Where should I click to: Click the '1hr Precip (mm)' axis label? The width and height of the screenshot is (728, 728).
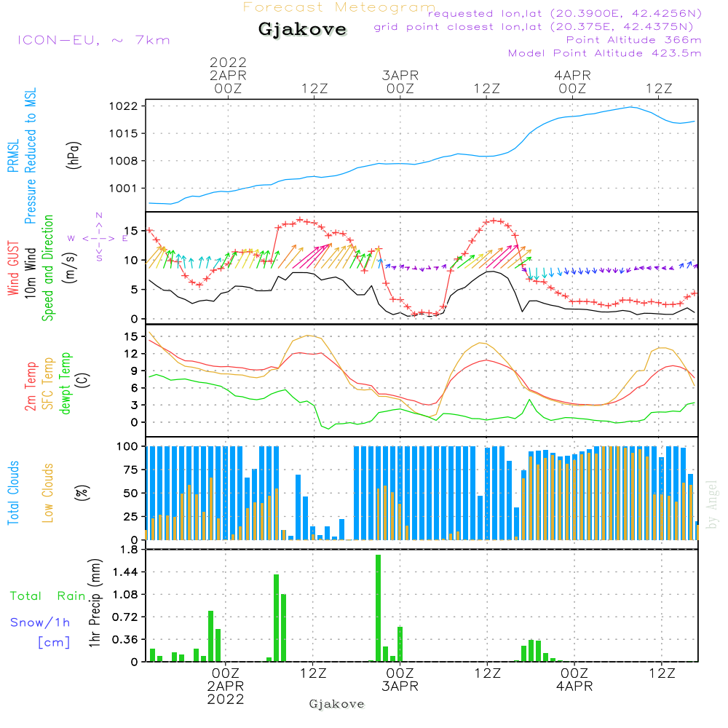tap(95, 603)
